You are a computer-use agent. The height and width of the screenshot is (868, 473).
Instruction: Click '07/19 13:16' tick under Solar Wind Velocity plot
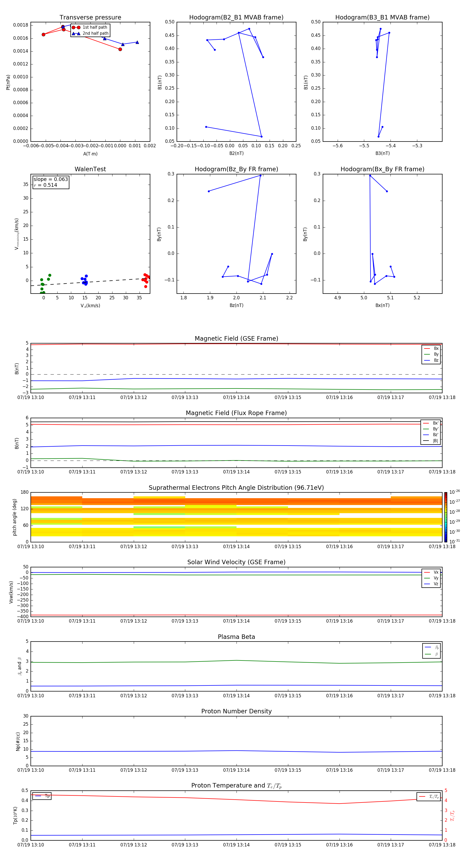click(x=339, y=621)
